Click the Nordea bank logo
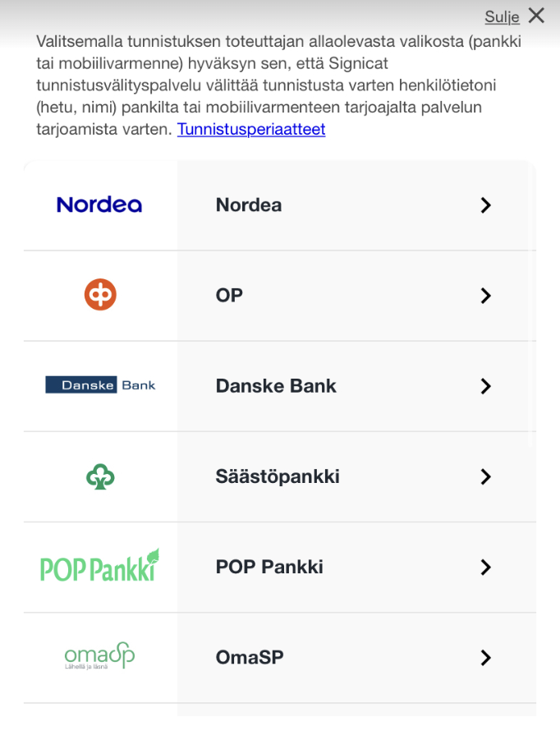The image size is (560, 754). tap(99, 205)
